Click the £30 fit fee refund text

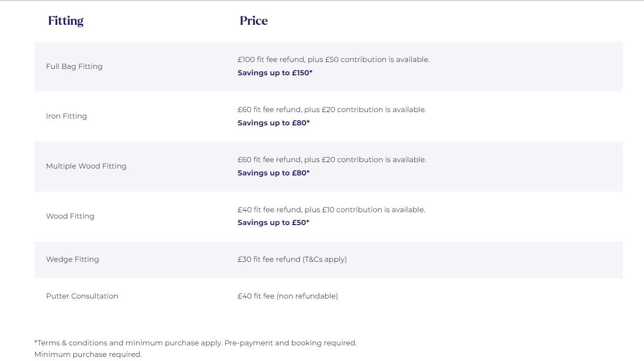(x=292, y=259)
